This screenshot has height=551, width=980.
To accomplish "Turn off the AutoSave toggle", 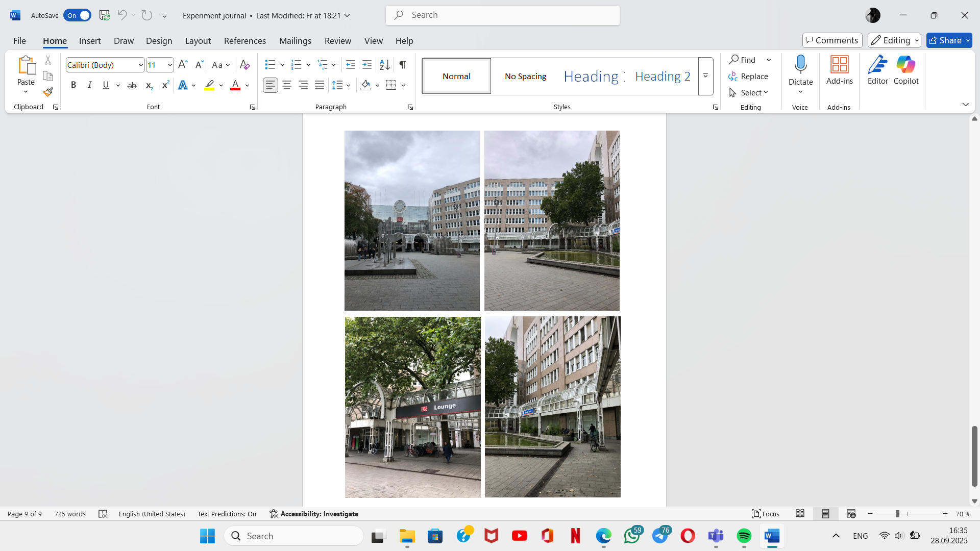I will tap(77, 15).
